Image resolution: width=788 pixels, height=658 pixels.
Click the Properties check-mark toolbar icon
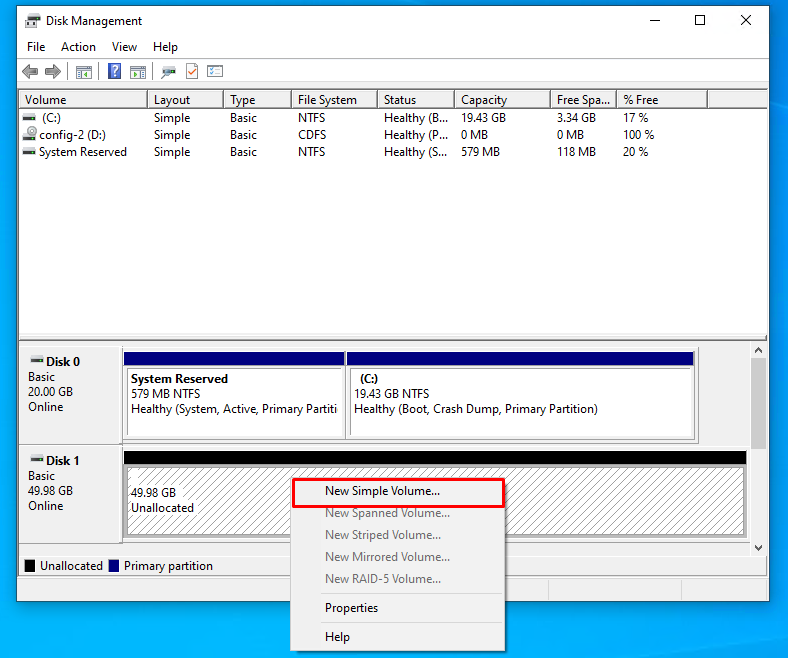(192, 72)
